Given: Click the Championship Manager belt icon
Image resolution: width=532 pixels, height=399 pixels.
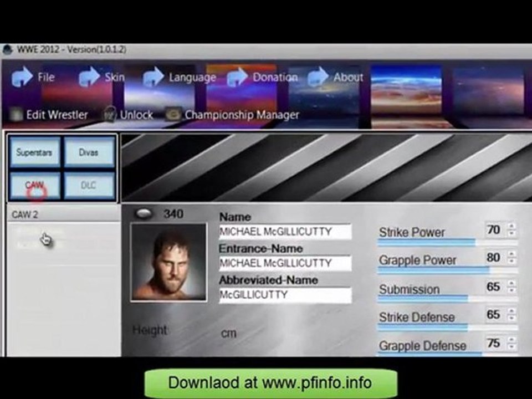Looking at the screenshot, I should 173,114.
